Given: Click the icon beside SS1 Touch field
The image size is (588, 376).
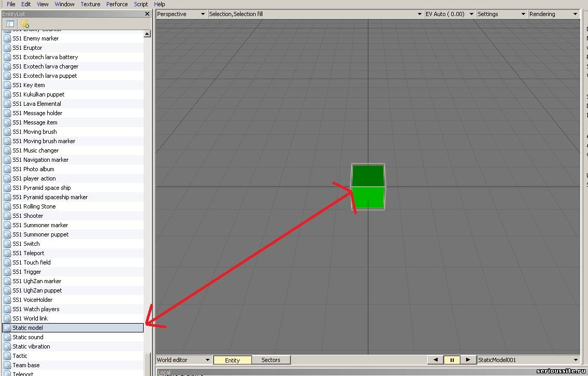Looking at the screenshot, I should click(x=7, y=262).
